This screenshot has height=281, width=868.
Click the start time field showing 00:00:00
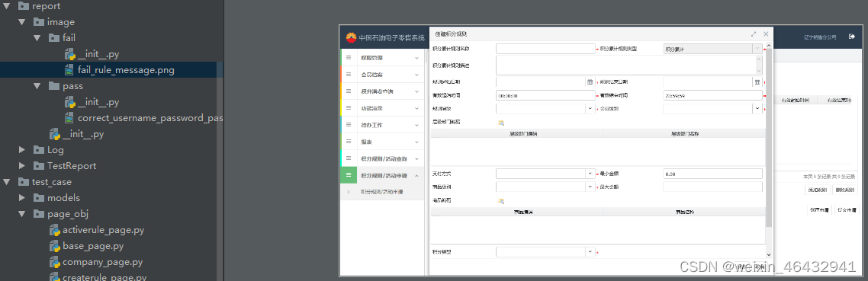pos(546,95)
